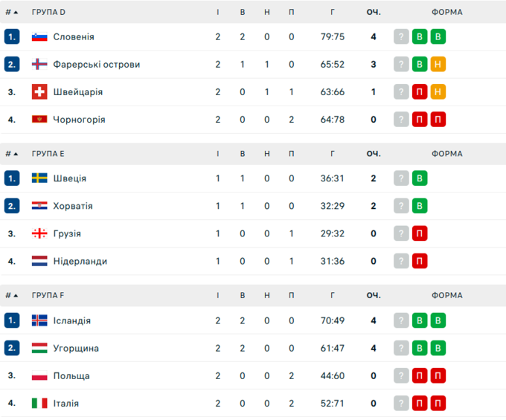Image resolution: width=506 pixels, height=420 pixels.
Task: Click the Iceland flag icon
Action: point(39,320)
